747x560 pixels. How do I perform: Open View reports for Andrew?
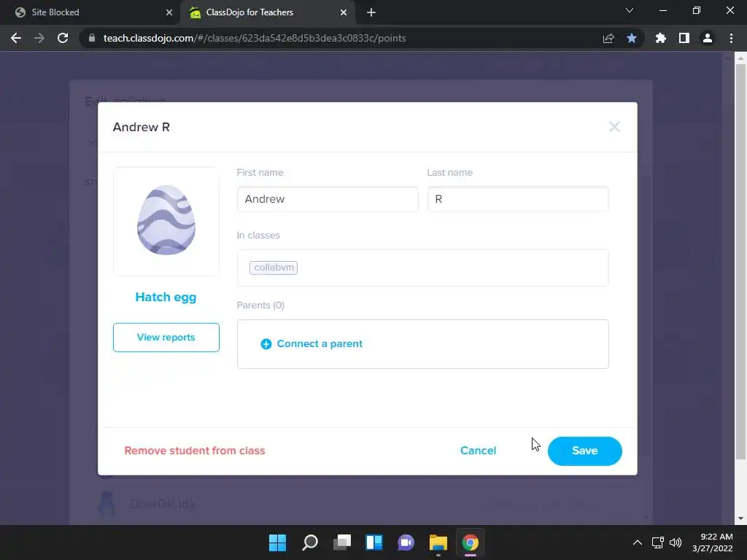tap(166, 337)
